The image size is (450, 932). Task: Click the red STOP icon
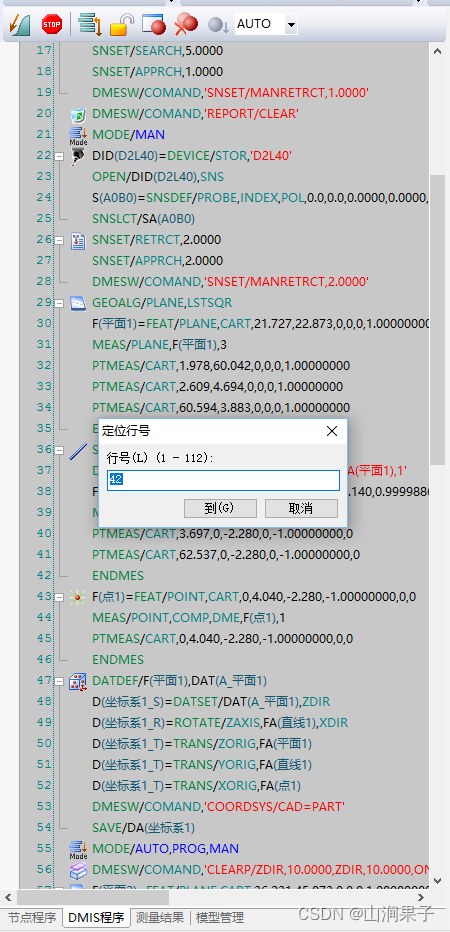pyautogui.click(x=52, y=24)
